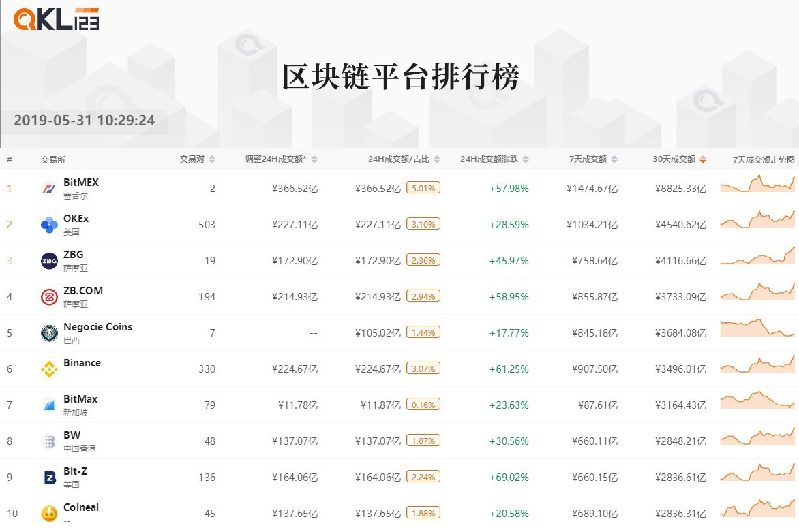This screenshot has width=799, height=532.
Task: Click the Coineal 7-day trend chart
Action: (x=757, y=508)
